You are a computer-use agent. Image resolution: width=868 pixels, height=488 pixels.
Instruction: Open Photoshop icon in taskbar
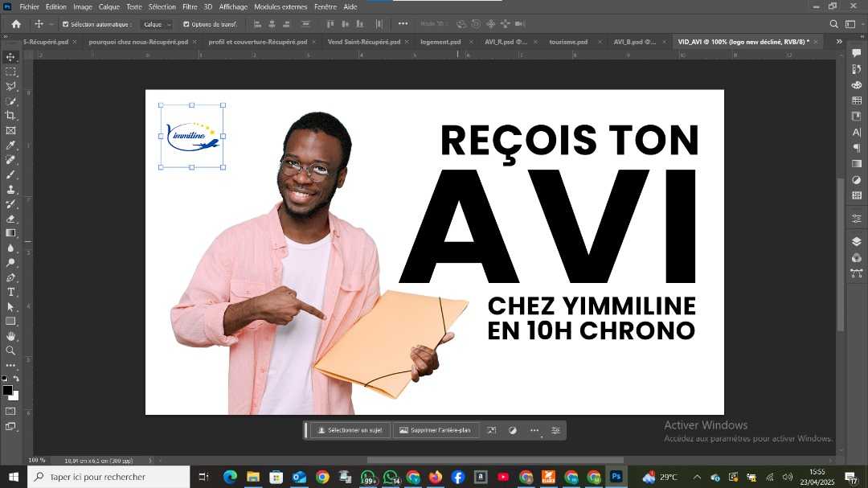[616, 477]
